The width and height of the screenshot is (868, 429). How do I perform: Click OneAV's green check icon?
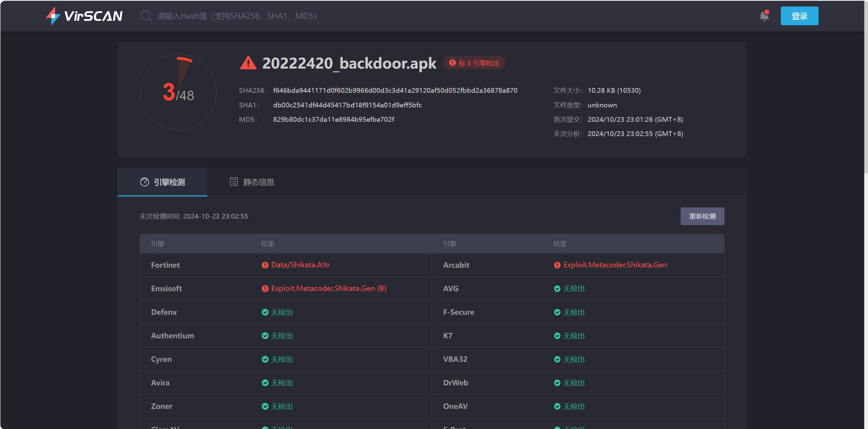pos(557,406)
